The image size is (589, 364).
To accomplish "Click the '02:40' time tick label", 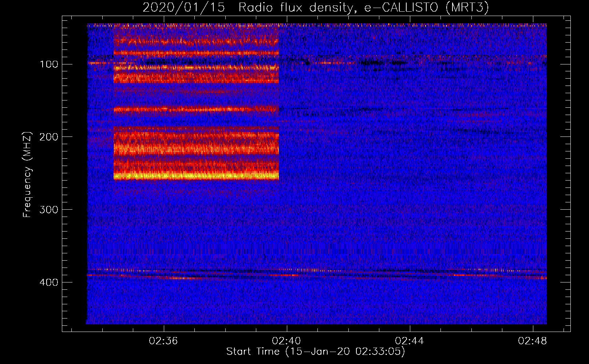I will [x=286, y=341].
